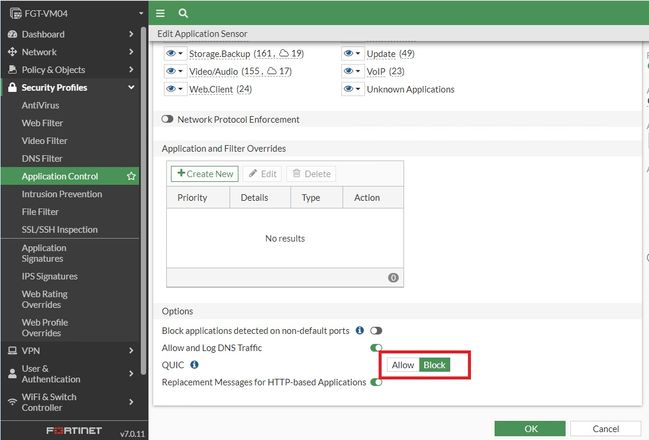Click the User & Authentication person icon
This screenshot has height=440, width=649.
[x=12, y=374]
